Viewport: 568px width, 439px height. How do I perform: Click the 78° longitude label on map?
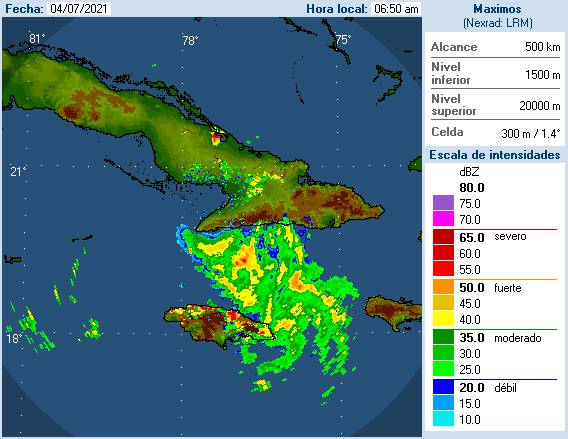pos(190,41)
